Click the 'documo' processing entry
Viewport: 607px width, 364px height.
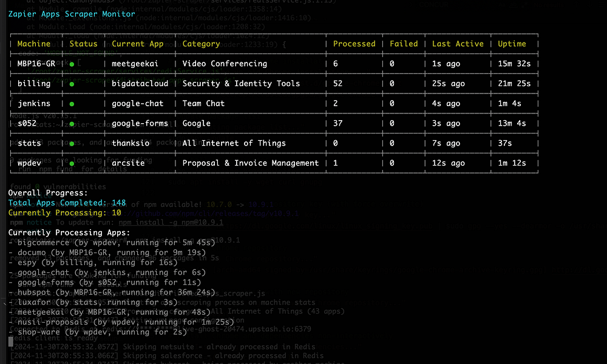[107, 252]
